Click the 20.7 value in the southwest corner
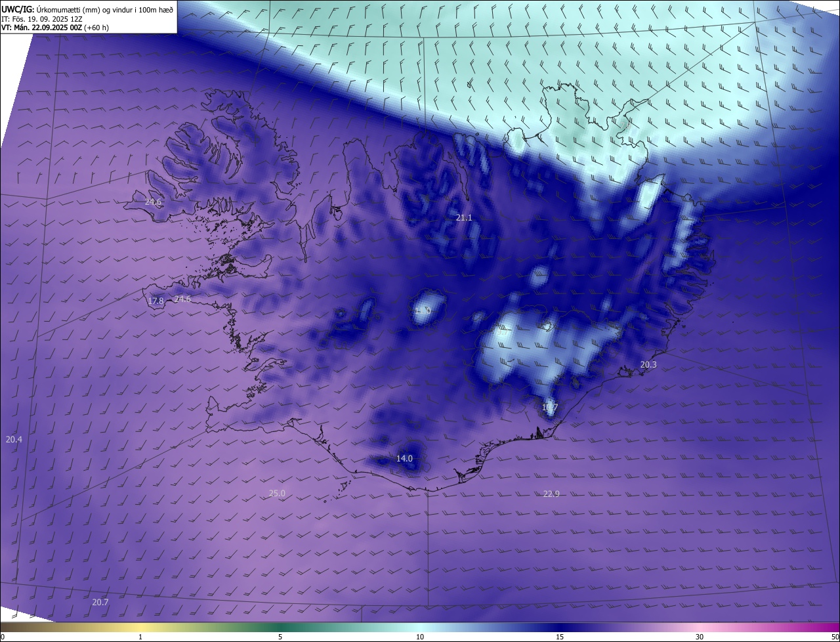840x642 pixels. click(100, 602)
